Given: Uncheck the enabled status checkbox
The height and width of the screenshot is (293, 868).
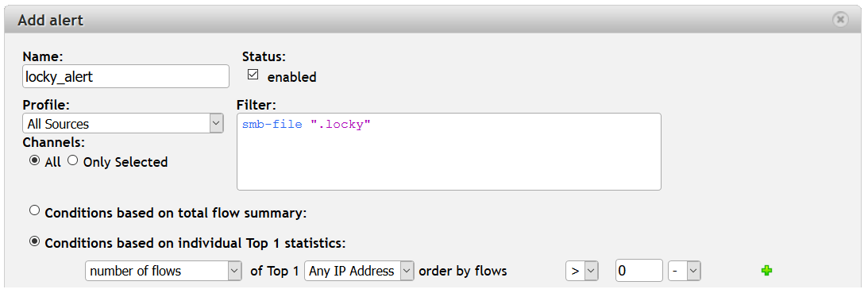Looking at the screenshot, I should pos(253,75).
